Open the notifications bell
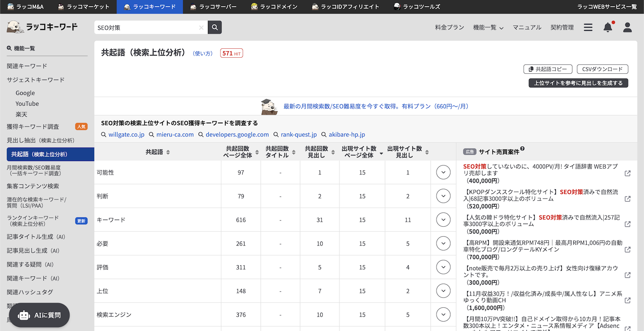644x331 pixels. click(608, 27)
